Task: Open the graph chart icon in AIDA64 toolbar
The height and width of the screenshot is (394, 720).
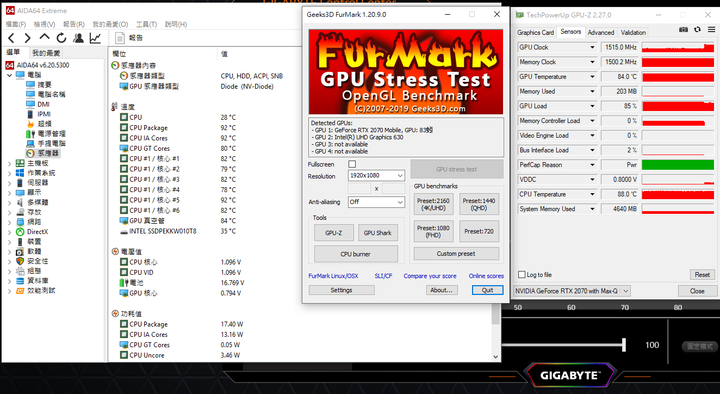Action: click(x=95, y=38)
